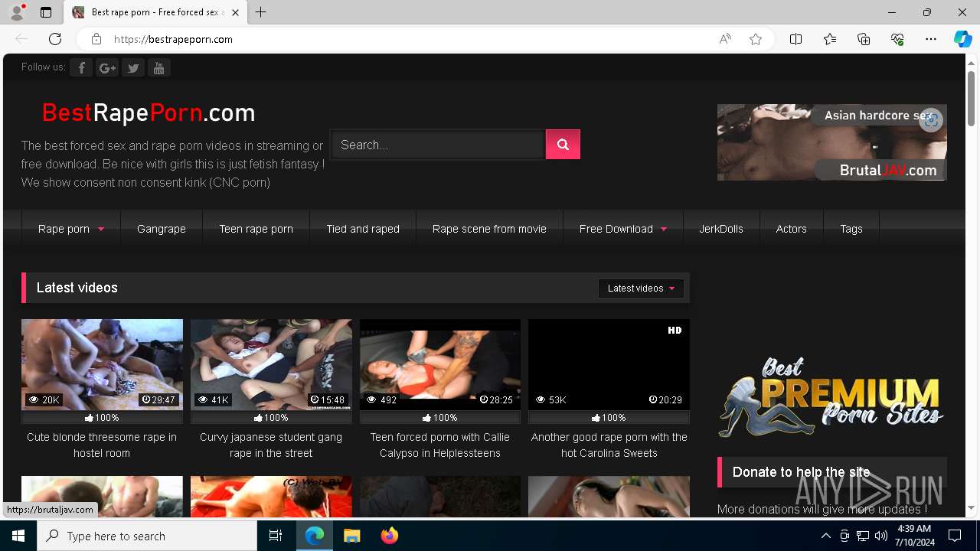View site information lock icon
Image resolution: width=980 pixels, height=551 pixels.
coord(96,39)
